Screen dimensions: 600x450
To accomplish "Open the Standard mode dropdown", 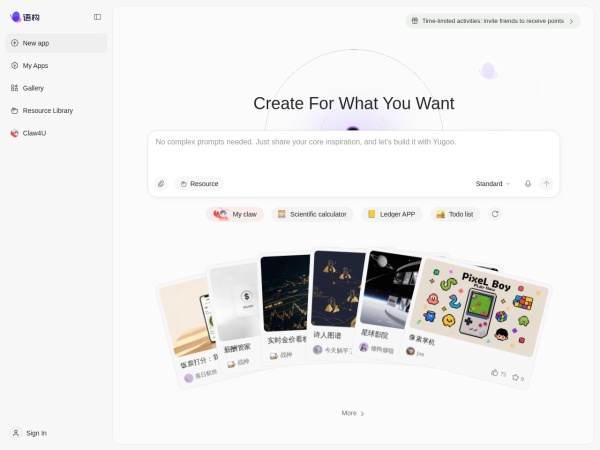I will (x=492, y=184).
